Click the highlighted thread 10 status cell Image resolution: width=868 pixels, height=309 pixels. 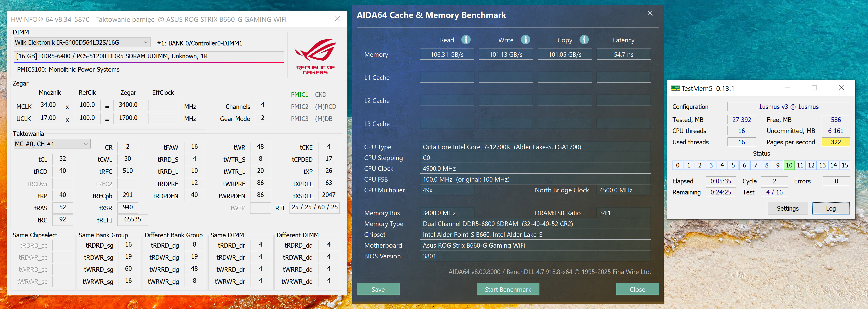pyautogui.click(x=789, y=165)
